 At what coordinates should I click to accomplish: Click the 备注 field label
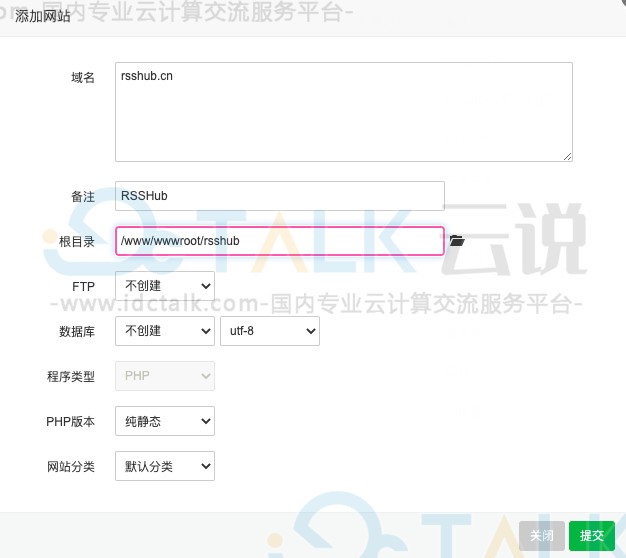pos(83,196)
